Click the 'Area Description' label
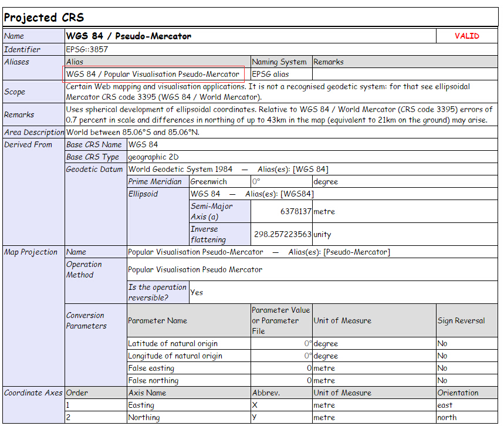The image size is (504, 426). [34, 132]
